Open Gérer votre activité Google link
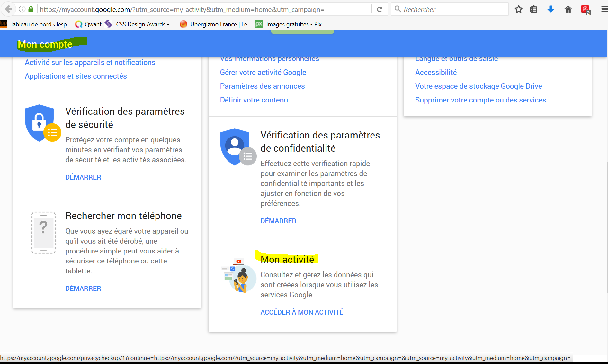The width and height of the screenshot is (608, 364). click(263, 73)
